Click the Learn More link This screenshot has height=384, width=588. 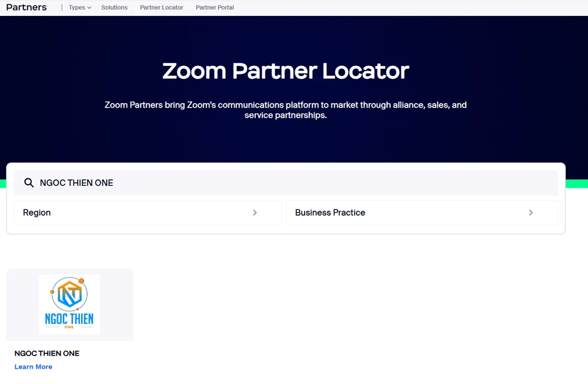click(x=33, y=366)
